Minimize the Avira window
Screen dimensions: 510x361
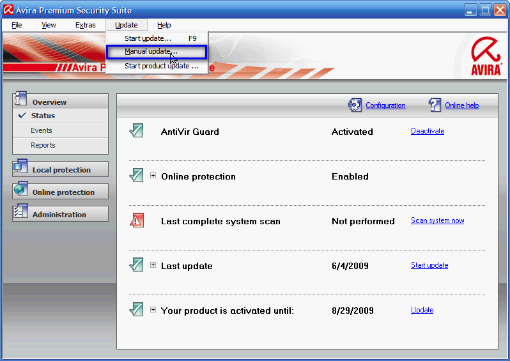470,10
